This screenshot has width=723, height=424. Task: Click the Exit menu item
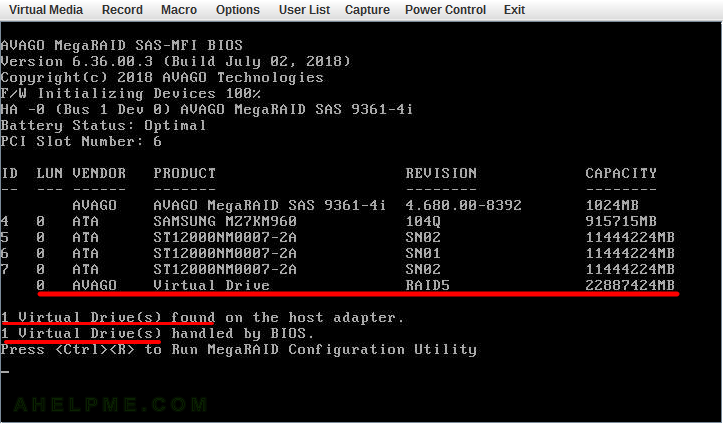click(514, 10)
